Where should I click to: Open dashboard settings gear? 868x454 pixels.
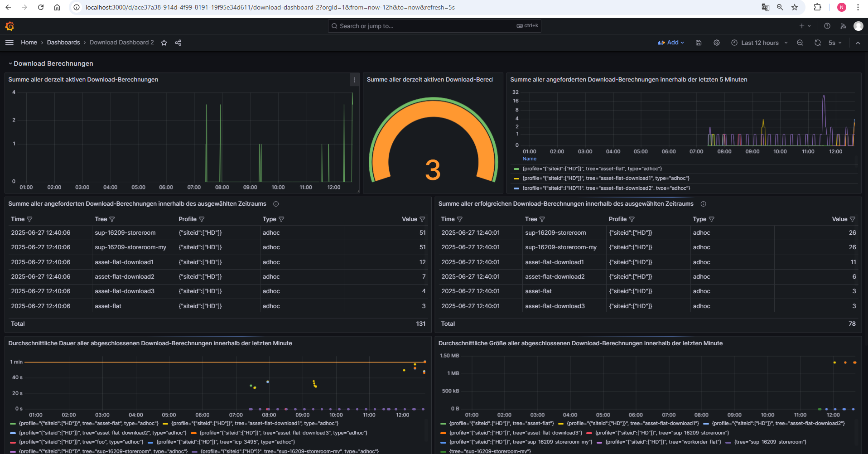[x=717, y=43]
